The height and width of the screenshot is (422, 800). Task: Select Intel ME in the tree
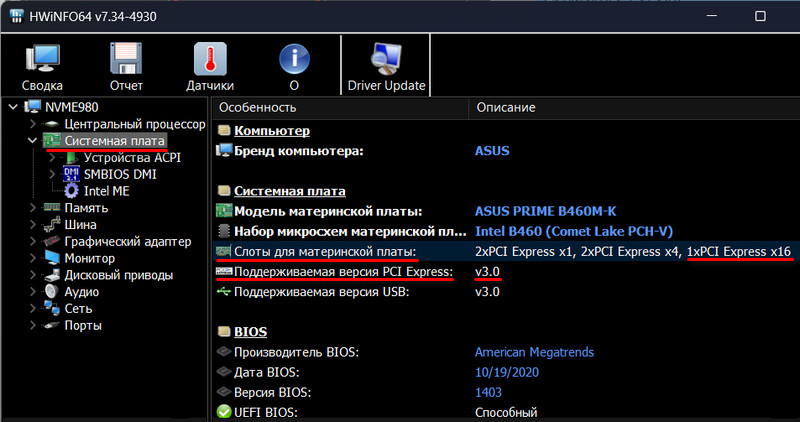(107, 191)
